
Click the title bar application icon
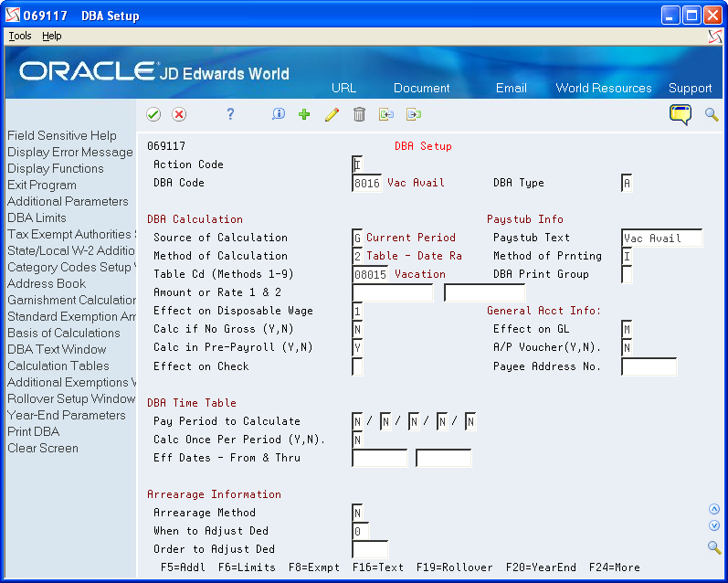click(13, 16)
